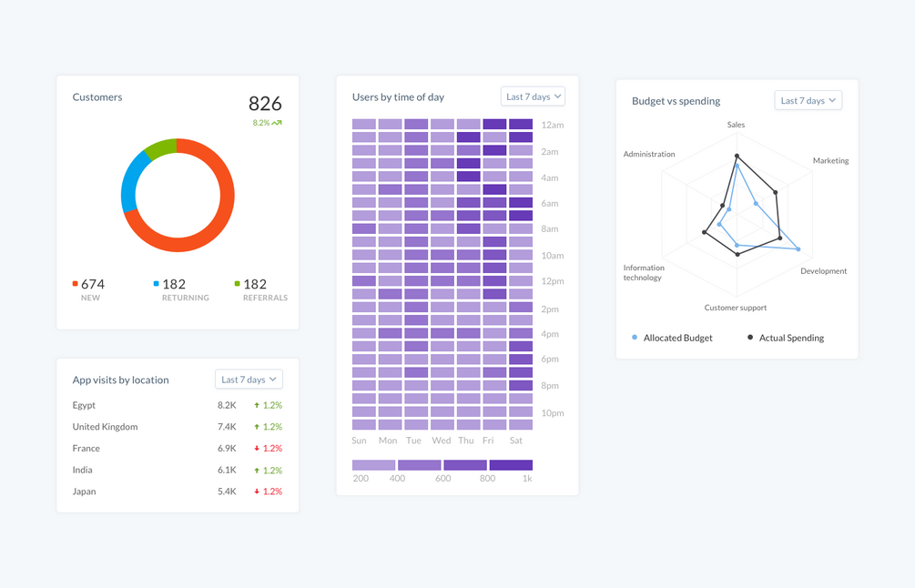Click the 12am row label in heatmap
Image resolution: width=915 pixels, height=588 pixels.
pos(553,125)
